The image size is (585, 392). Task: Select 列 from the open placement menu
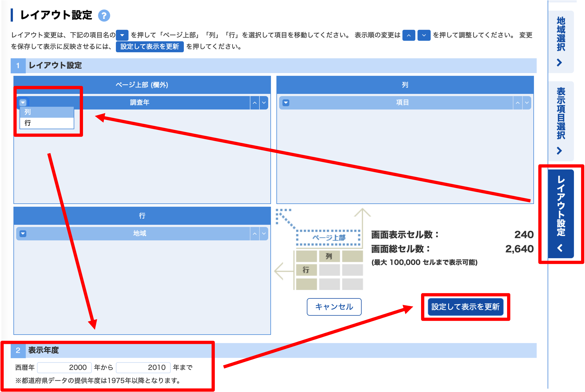click(x=46, y=112)
